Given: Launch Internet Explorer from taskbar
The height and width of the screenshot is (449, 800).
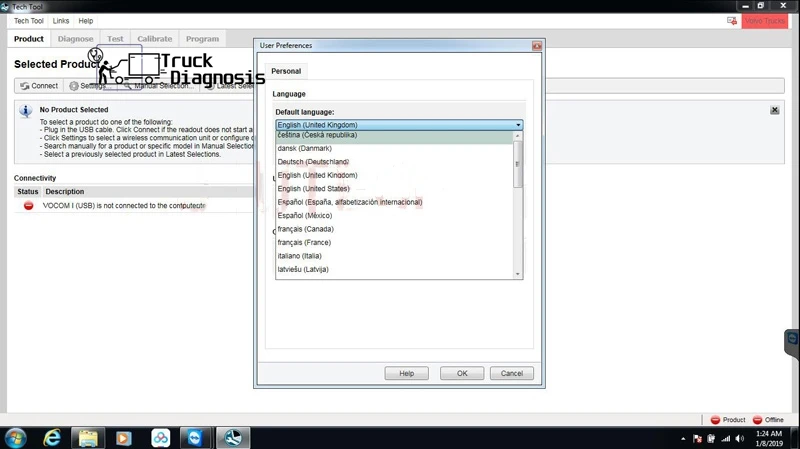Looking at the screenshot, I should pyautogui.click(x=52, y=438).
